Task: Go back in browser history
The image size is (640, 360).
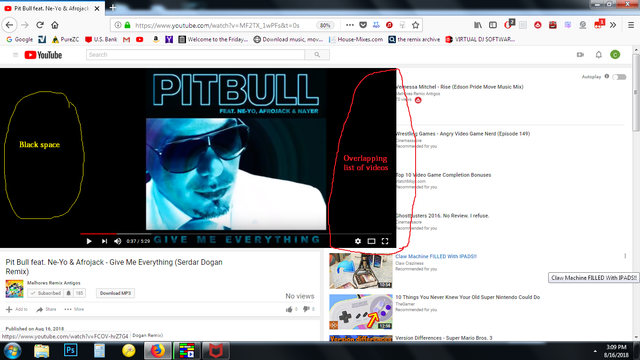Action: pos(9,25)
